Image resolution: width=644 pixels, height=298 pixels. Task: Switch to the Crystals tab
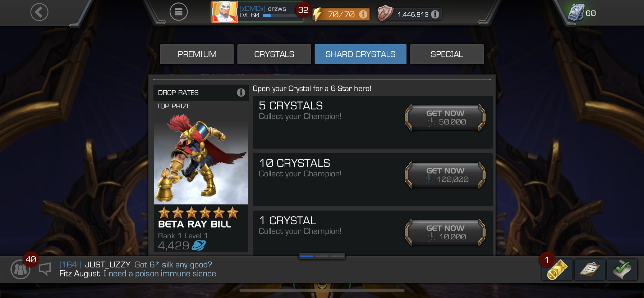tap(274, 54)
